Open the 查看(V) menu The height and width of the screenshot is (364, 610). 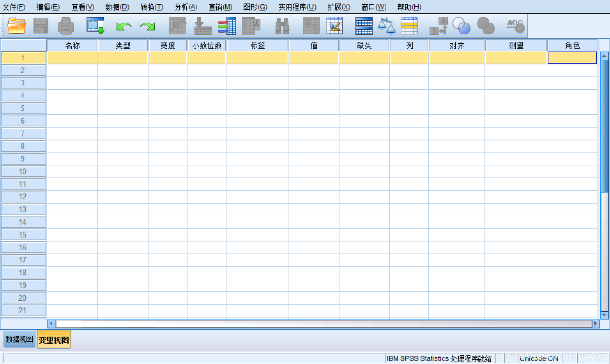[83, 7]
